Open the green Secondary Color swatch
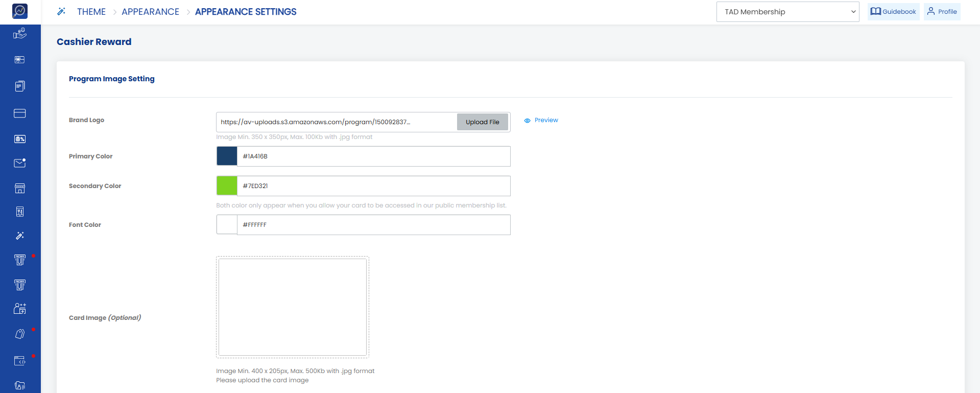 (x=227, y=186)
